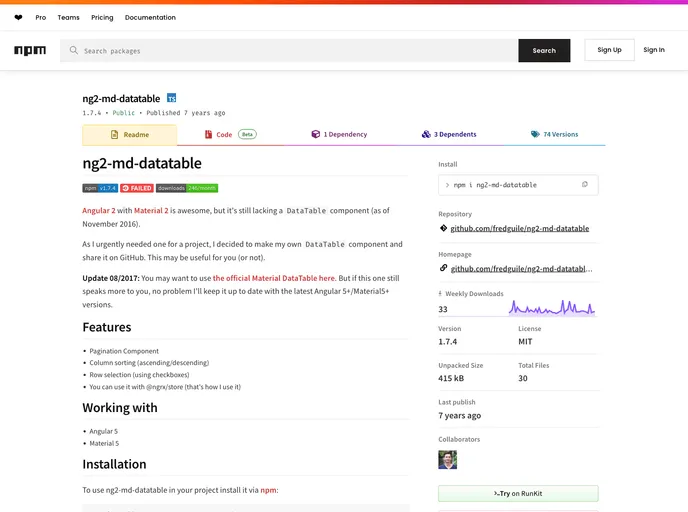688x512 pixels.
Task: Open the 3 Dependents tab
Action: [449, 134]
